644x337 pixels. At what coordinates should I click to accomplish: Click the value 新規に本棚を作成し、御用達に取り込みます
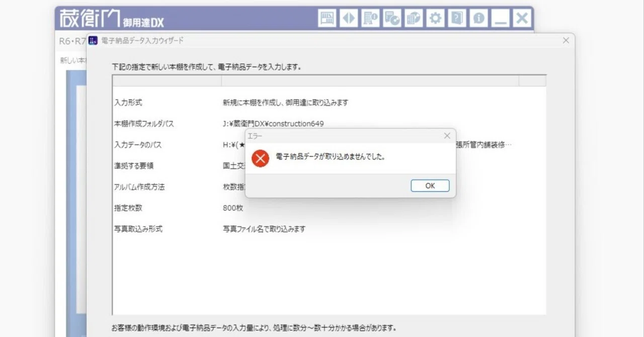286,103
